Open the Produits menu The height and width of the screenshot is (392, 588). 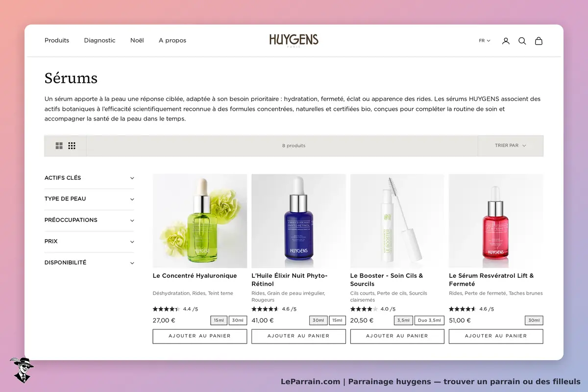click(x=57, y=40)
